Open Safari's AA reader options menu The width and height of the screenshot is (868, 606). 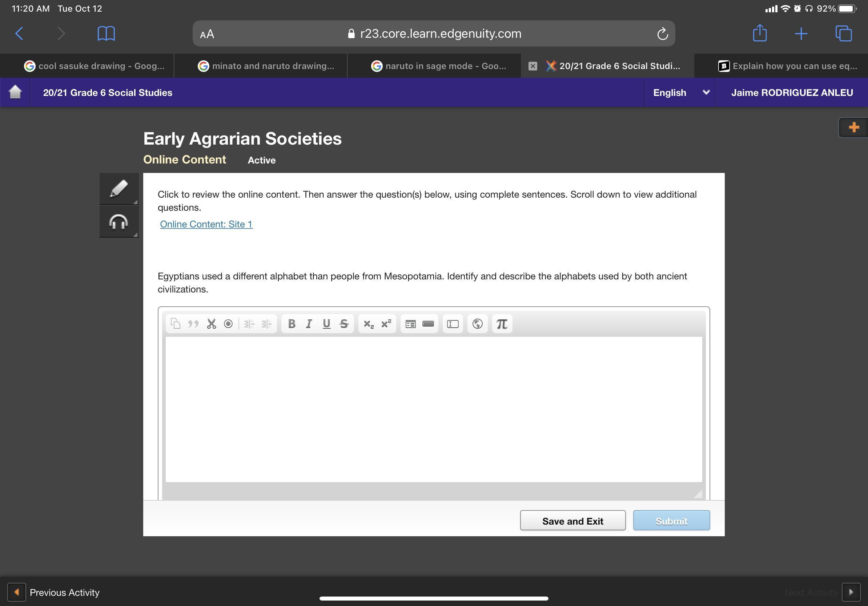coord(207,34)
